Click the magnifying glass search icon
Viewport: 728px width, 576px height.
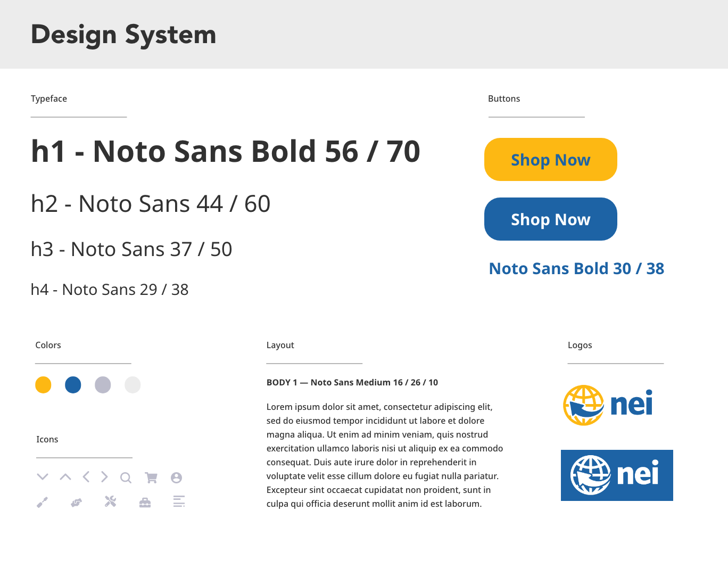click(x=126, y=478)
